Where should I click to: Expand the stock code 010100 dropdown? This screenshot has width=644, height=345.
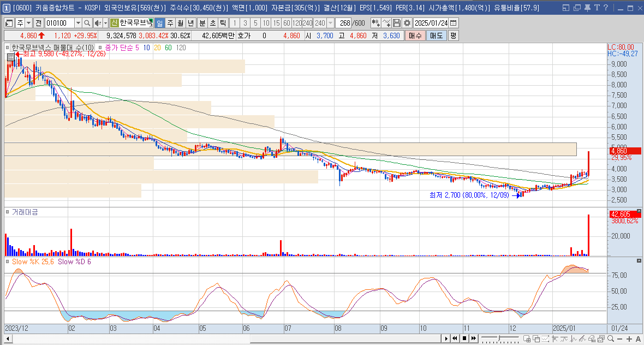click(x=78, y=23)
